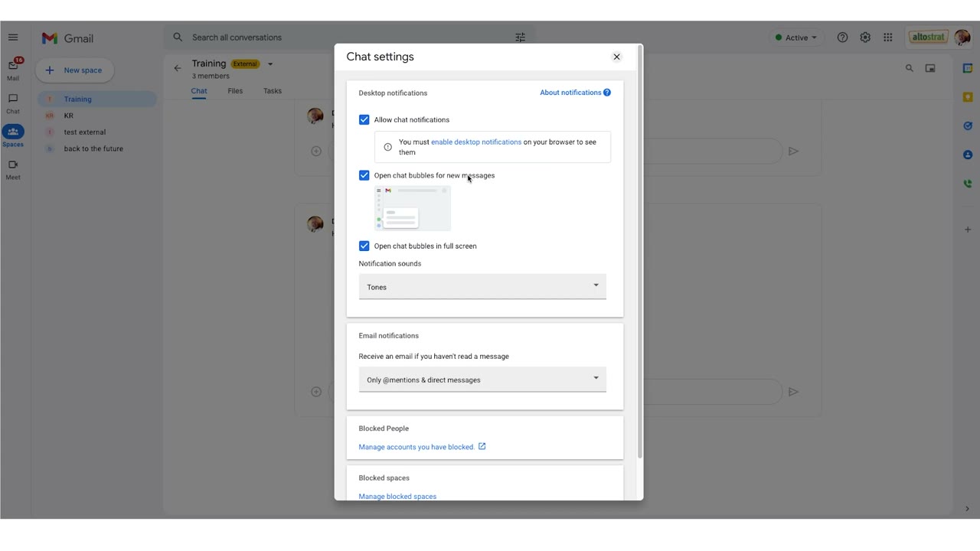The height and width of the screenshot is (551, 980).
Task: Open the account profile avatar
Action: [962, 37]
